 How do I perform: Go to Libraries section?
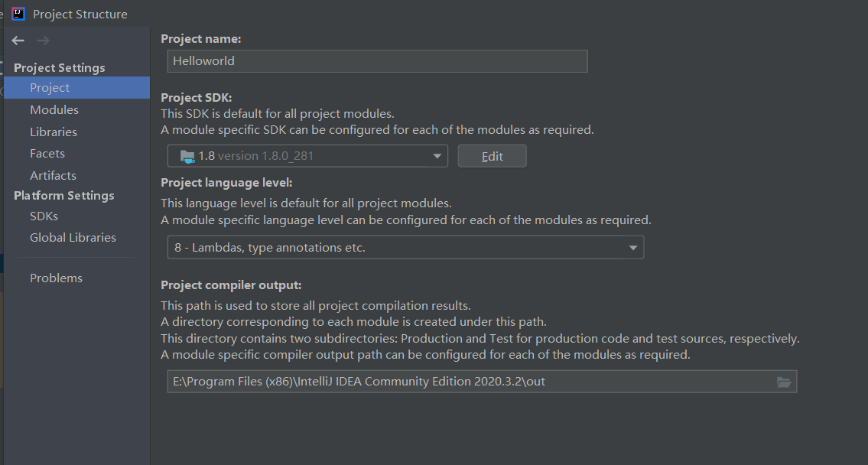click(x=54, y=132)
